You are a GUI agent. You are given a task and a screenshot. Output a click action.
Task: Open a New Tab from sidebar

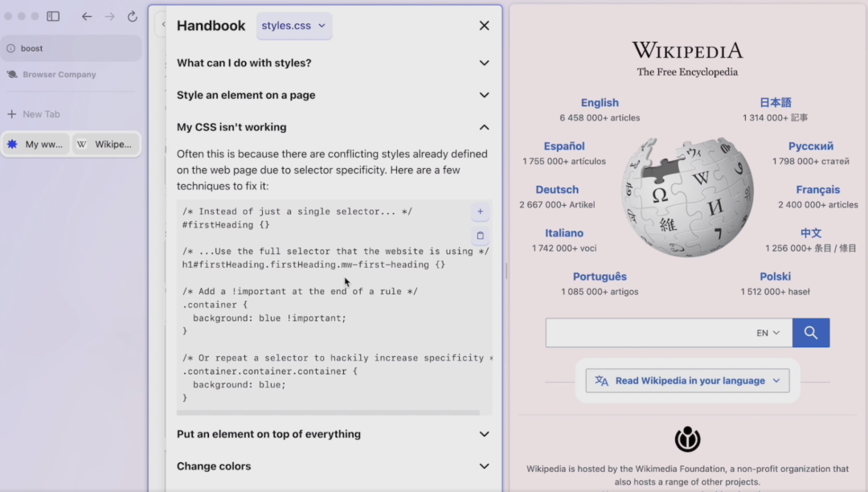[x=71, y=114]
